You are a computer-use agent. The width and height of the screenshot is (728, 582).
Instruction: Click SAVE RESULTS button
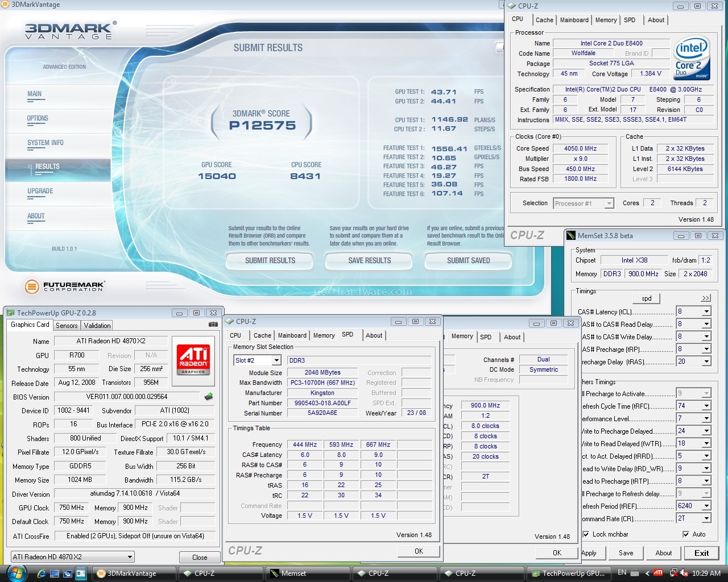click(x=370, y=260)
